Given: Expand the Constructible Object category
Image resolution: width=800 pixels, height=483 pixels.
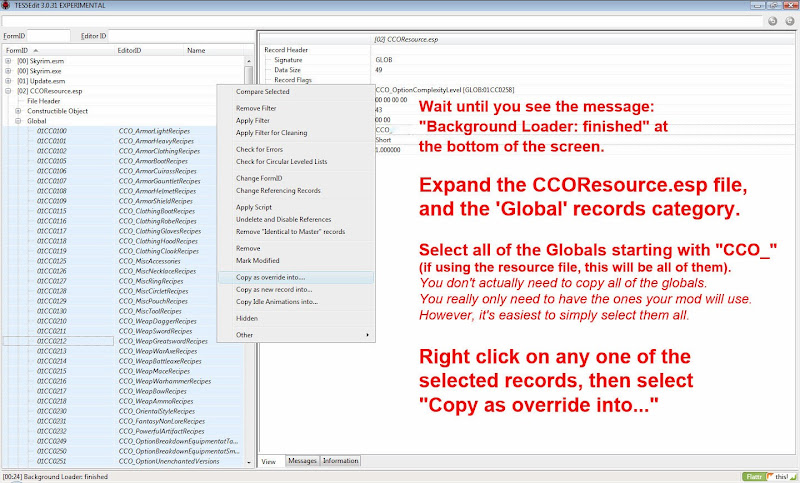Looking at the screenshot, I should pyautogui.click(x=18, y=111).
